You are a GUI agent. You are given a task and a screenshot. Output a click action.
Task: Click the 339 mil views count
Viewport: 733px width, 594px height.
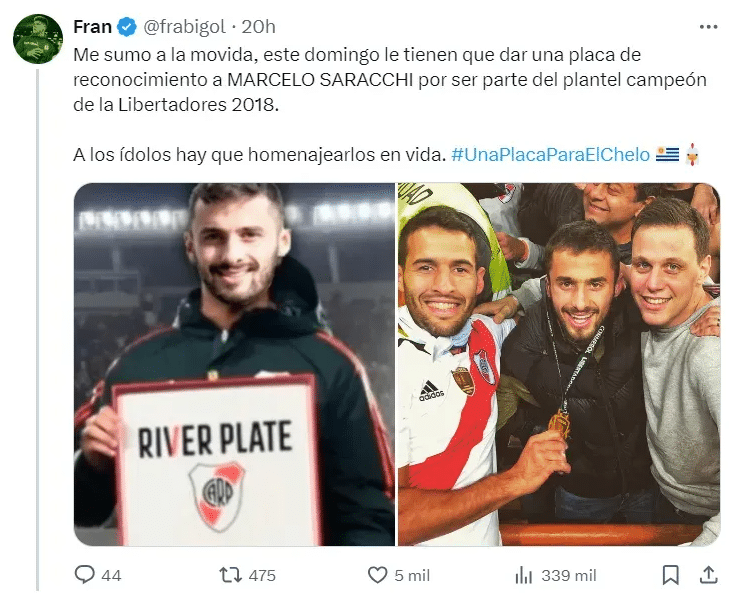click(x=568, y=575)
